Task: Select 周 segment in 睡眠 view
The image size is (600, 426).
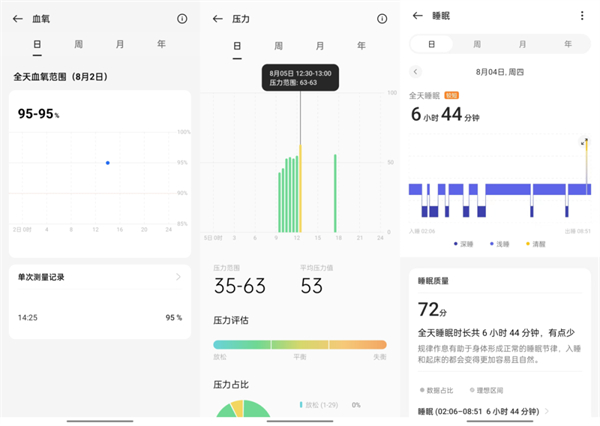Action: coord(477,44)
